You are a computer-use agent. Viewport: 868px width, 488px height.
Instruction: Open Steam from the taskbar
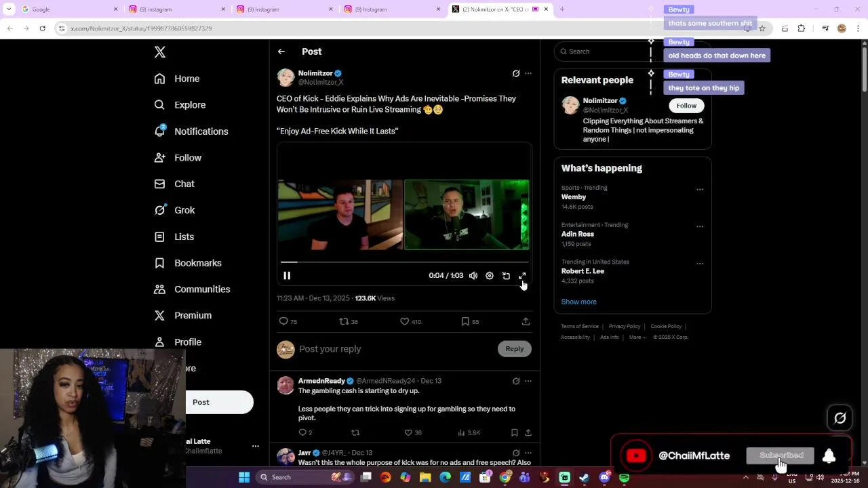(x=585, y=477)
